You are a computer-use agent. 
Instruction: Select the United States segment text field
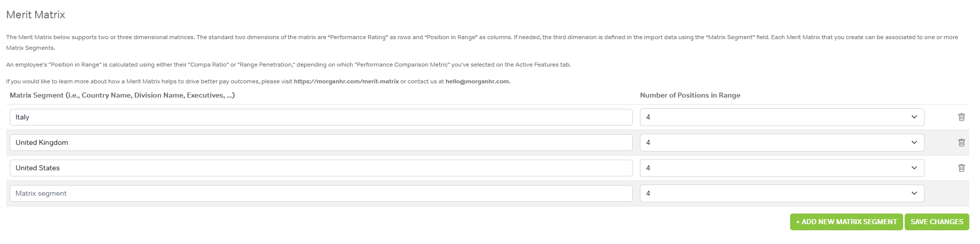pos(321,168)
